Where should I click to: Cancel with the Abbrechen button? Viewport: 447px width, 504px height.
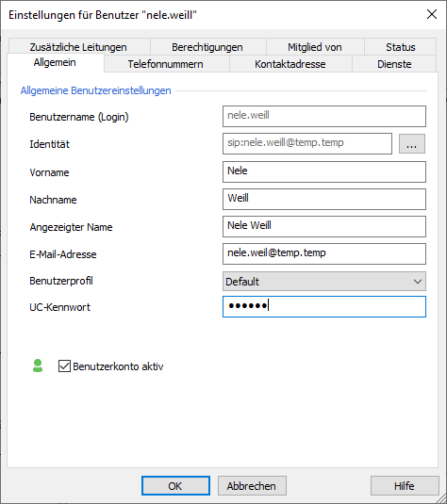tap(252, 486)
